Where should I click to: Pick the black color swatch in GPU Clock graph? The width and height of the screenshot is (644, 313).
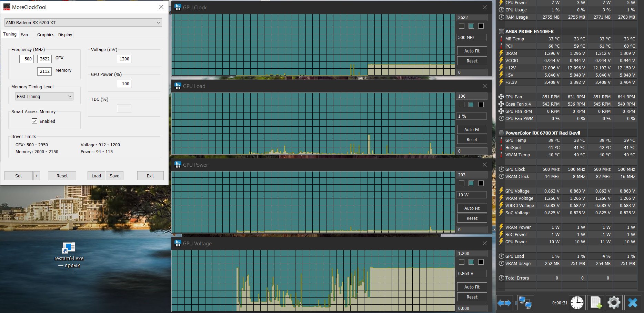481,26
